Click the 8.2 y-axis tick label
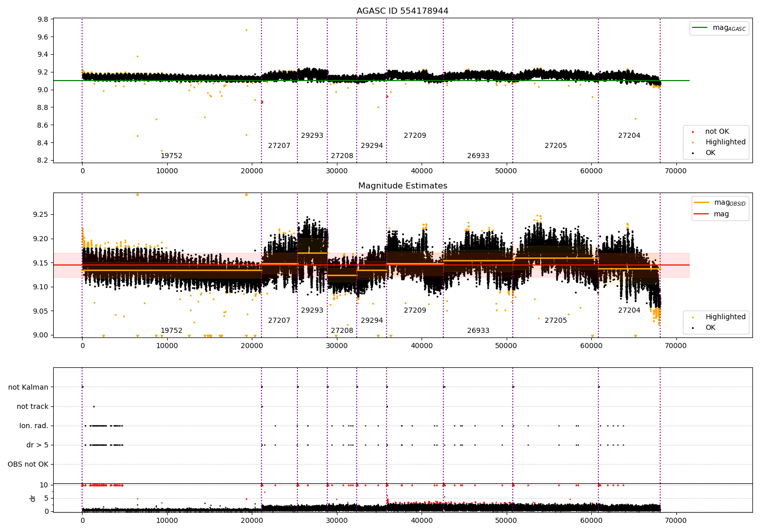This screenshot has height=532, width=760. point(43,161)
